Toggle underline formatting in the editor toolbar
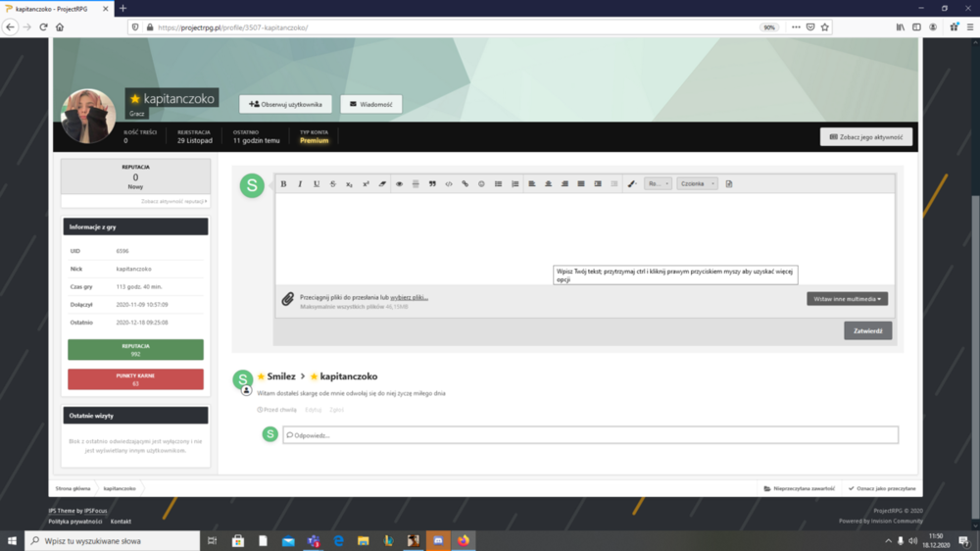The height and width of the screenshot is (551, 980). pyautogui.click(x=317, y=184)
